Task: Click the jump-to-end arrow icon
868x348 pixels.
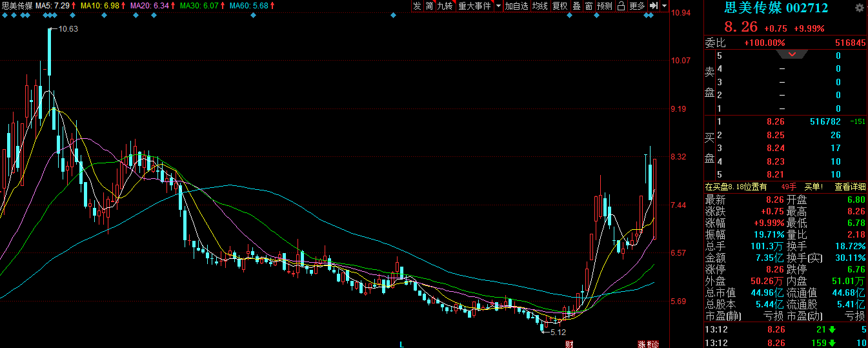Action: coord(654,6)
